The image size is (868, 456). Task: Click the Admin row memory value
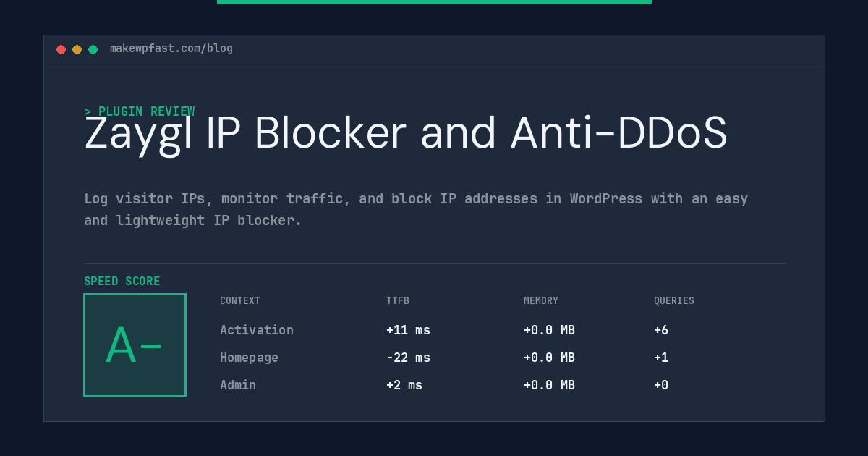coord(549,385)
